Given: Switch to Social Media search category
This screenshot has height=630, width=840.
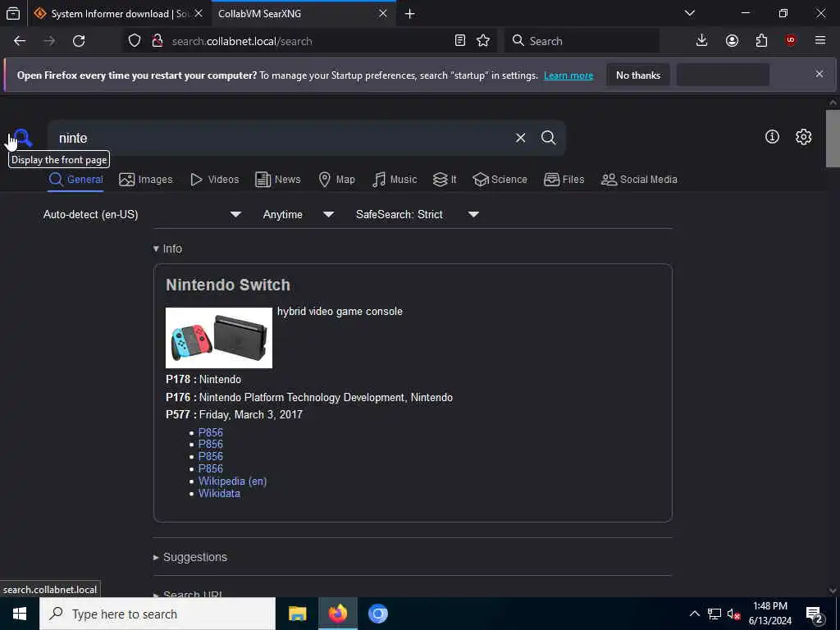Looking at the screenshot, I should pyautogui.click(x=639, y=180).
